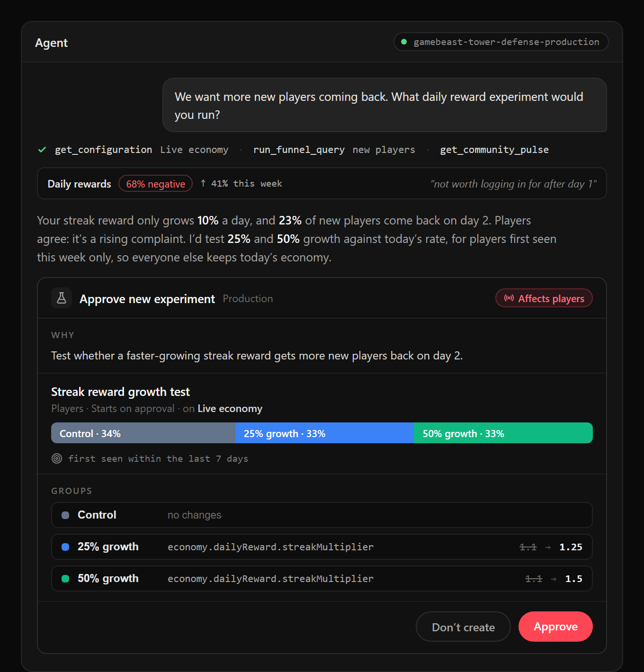The height and width of the screenshot is (672, 644).
Task: Open the 50% growth group row
Action: click(x=322, y=579)
